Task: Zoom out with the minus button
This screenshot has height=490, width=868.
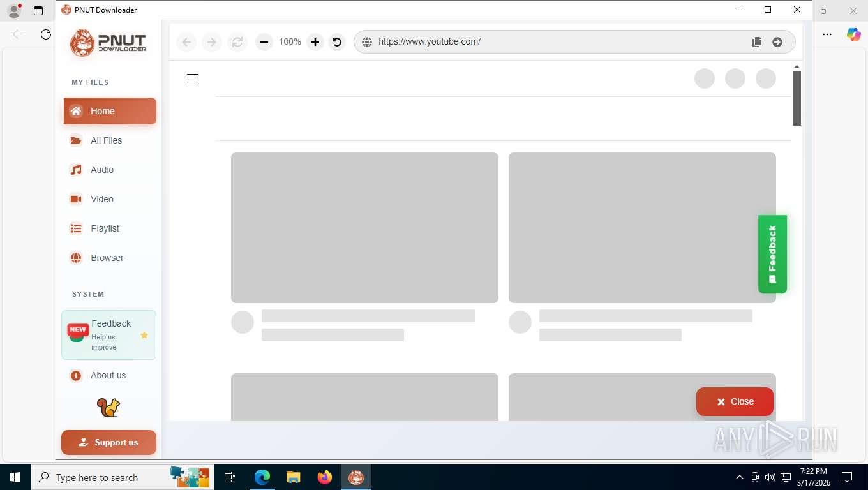Action: click(264, 42)
